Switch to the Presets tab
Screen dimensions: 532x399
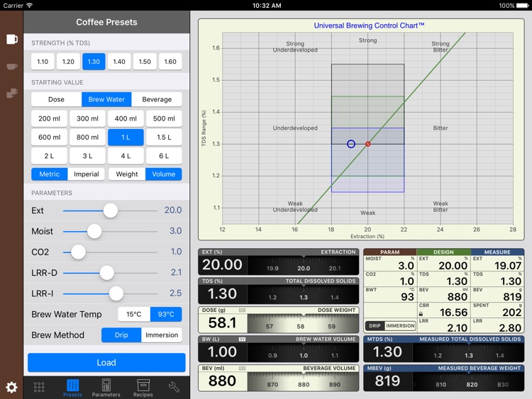[x=72, y=388]
